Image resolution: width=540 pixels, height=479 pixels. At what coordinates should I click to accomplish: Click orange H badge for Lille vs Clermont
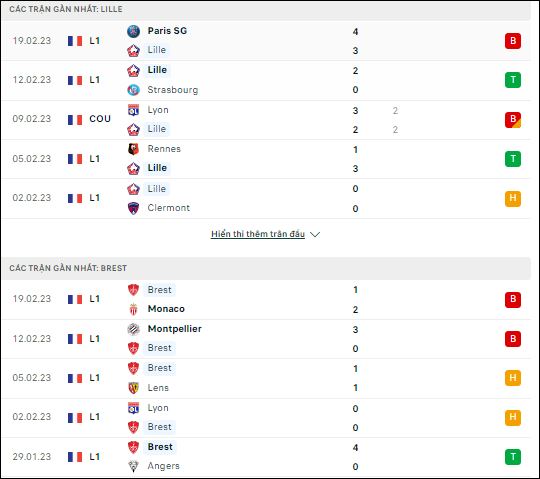click(513, 198)
